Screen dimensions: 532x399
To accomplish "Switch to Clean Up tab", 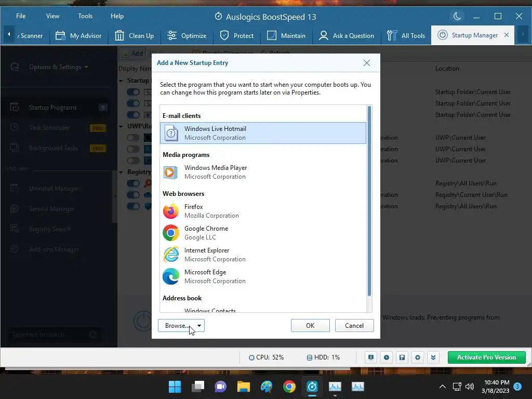I will coord(135,35).
